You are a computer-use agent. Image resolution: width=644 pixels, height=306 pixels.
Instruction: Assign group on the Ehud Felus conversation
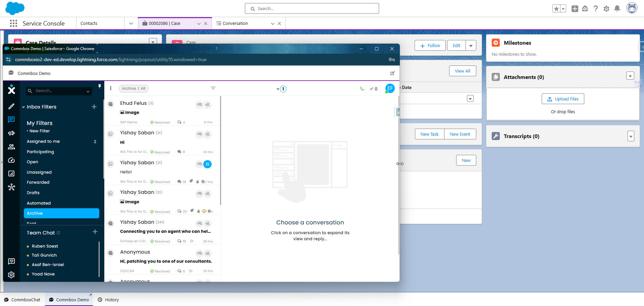[199, 105]
